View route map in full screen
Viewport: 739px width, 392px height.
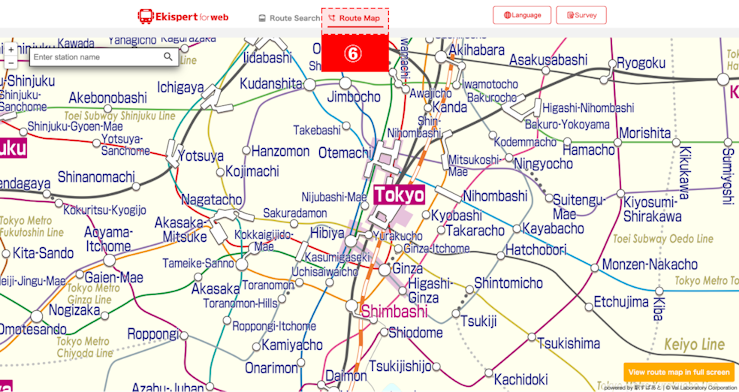[679, 372]
